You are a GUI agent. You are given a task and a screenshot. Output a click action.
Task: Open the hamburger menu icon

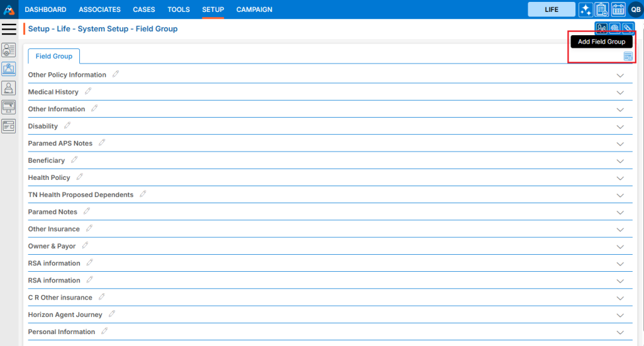(9, 29)
